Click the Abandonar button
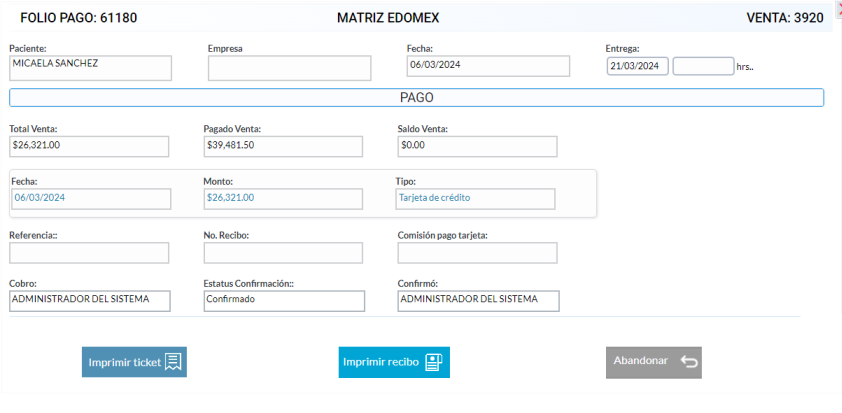The width and height of the screenshot is (842, 413). coord(654,362)
